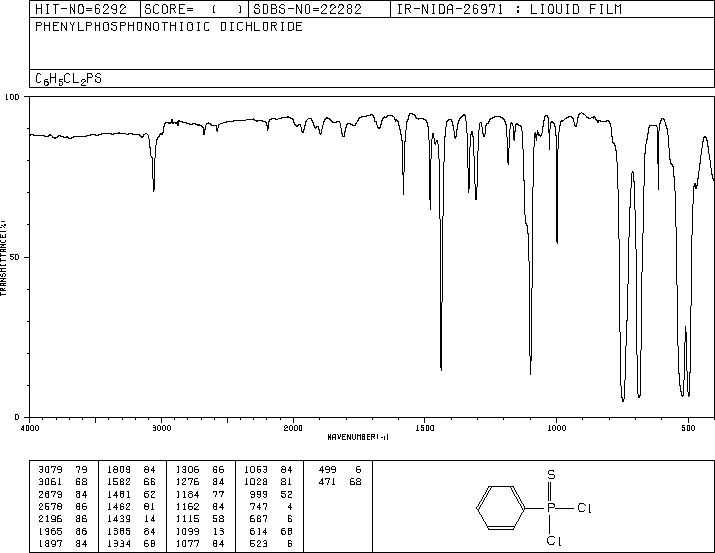Select the 2879 peak entry in table
The image size is (715, 553).
50,494
